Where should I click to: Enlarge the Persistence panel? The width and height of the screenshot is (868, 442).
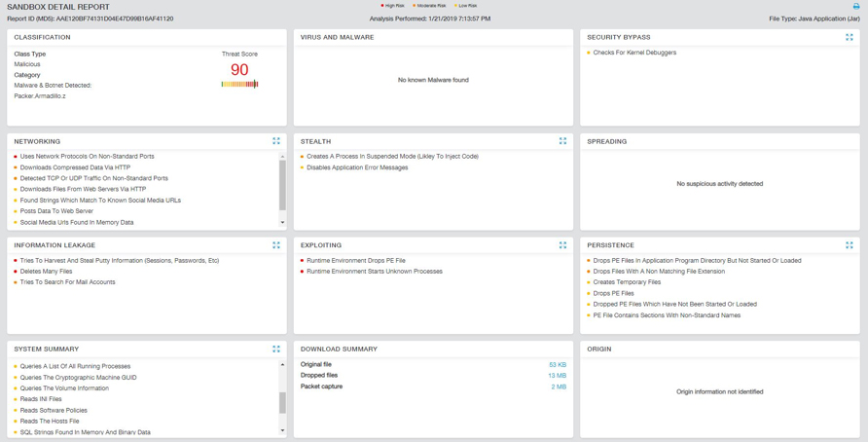849,245
